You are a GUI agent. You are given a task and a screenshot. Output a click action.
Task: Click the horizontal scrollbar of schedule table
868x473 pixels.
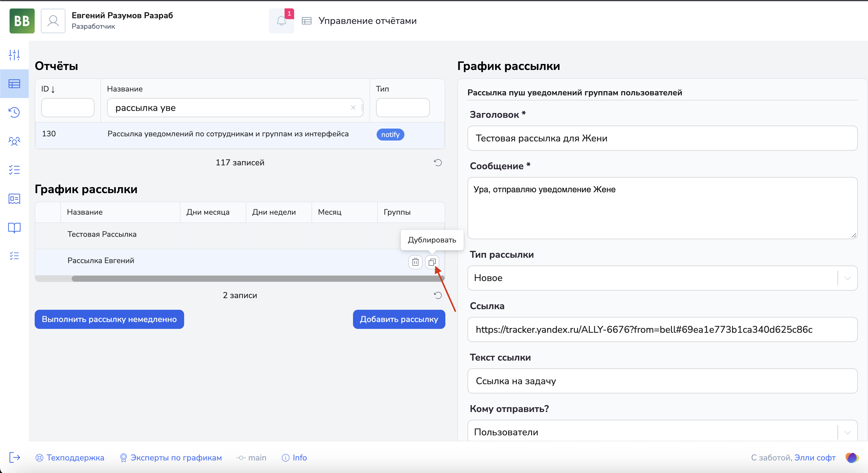(258, 278)
